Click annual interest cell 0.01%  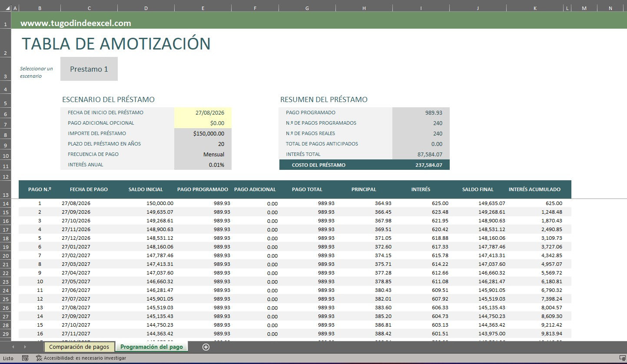pos(203,165)
